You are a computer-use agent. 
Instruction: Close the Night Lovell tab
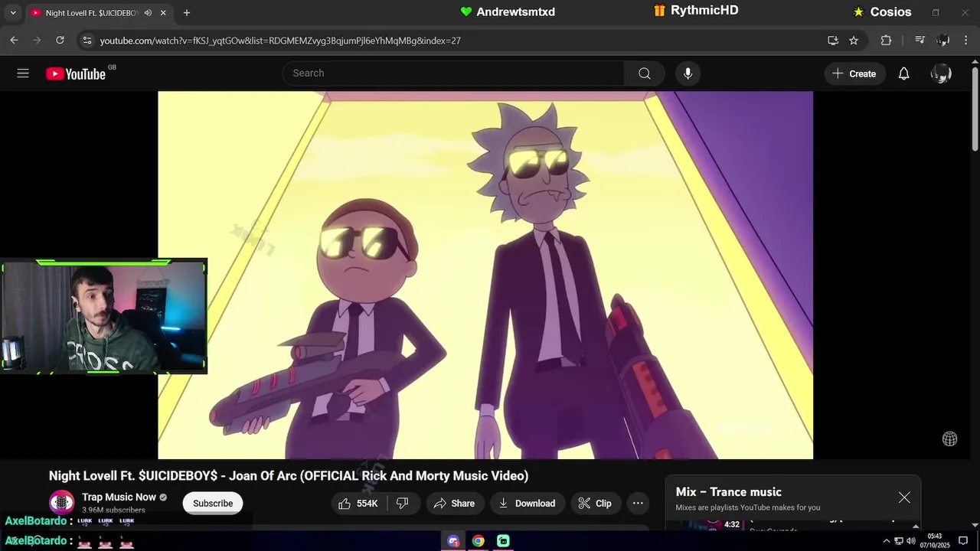(x=165, y=13)
